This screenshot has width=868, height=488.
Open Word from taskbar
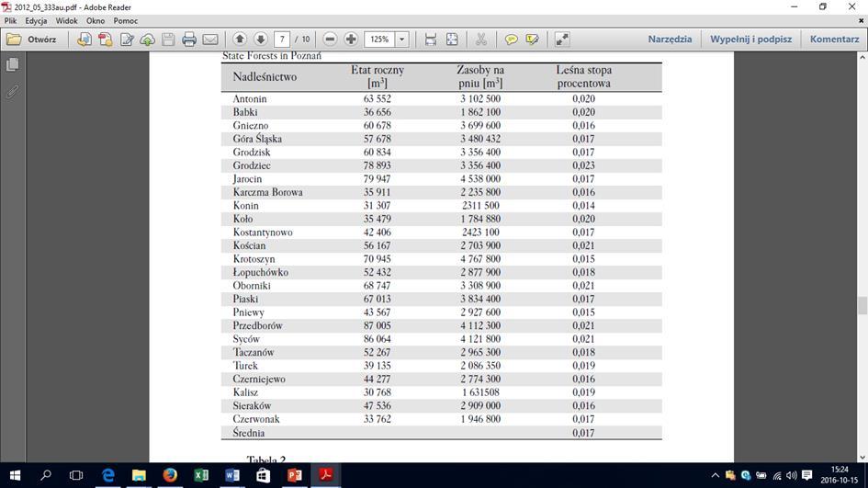232,475
